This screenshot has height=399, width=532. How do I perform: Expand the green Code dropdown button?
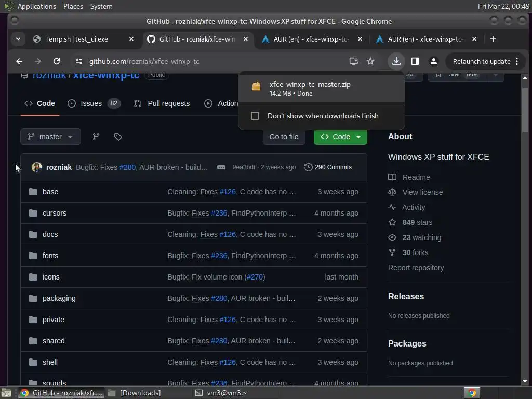340,137
